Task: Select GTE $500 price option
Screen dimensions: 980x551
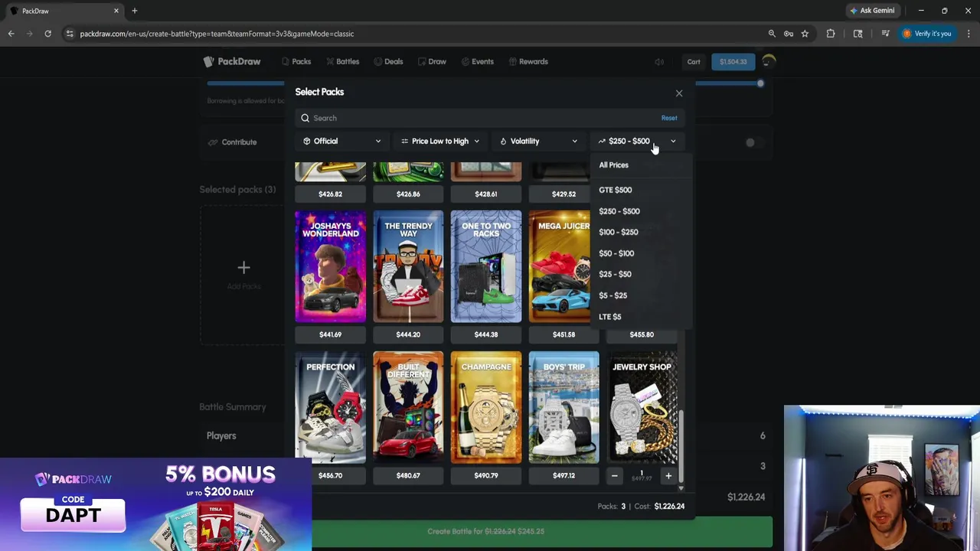Action: [616, 190]
